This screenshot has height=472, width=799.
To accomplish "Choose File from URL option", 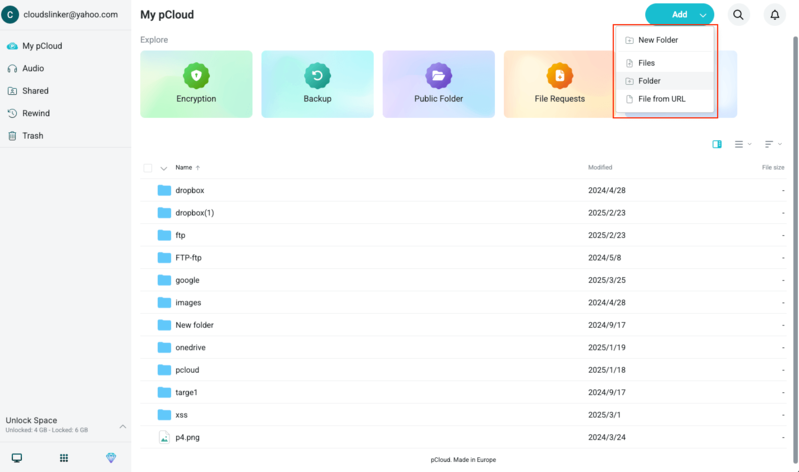I will click(x=664, y=99).
